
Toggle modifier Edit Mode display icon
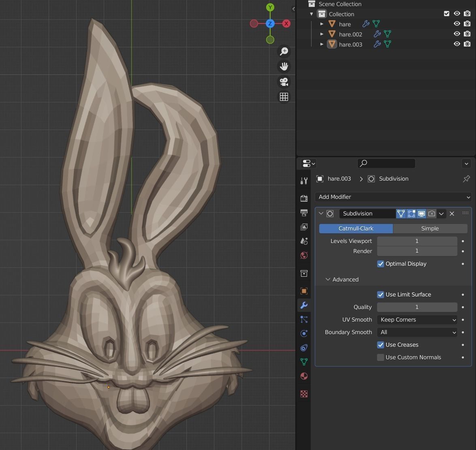point(401,213)
